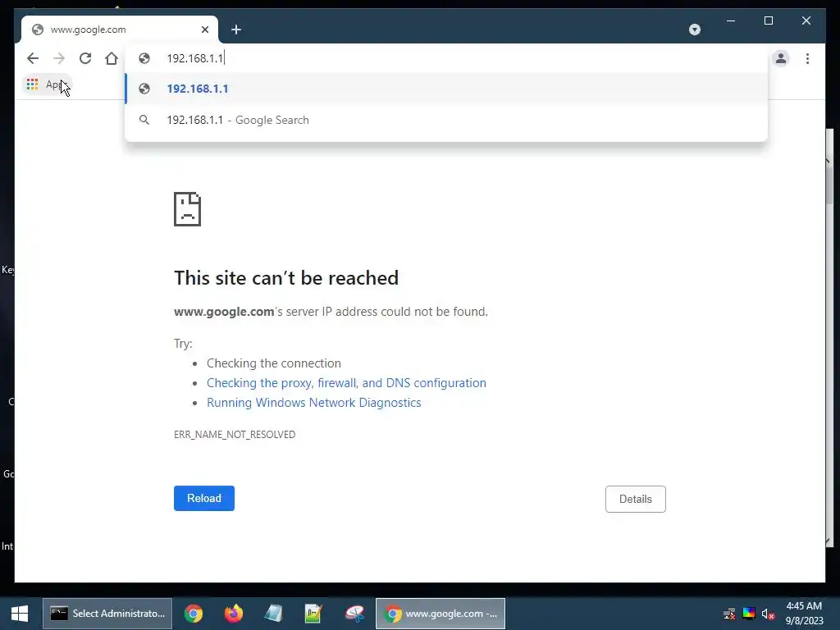Open proxy, firewall, and DNS configuration link
840x630 pixels.
pos(347,383)
